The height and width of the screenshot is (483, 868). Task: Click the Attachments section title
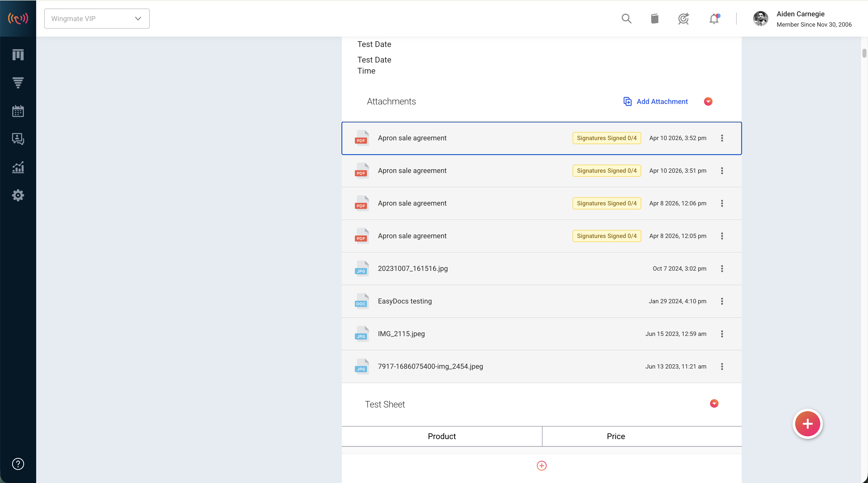(x=391, y=101)
